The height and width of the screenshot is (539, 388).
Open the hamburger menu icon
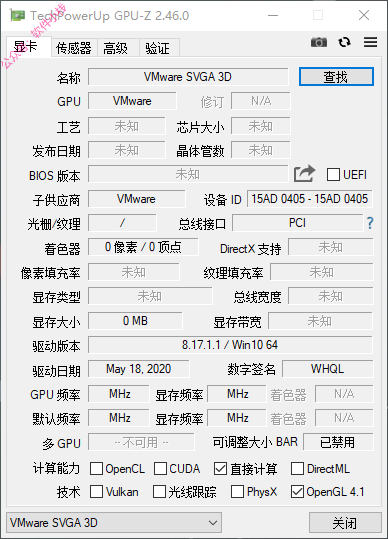[x=370, y=42]
